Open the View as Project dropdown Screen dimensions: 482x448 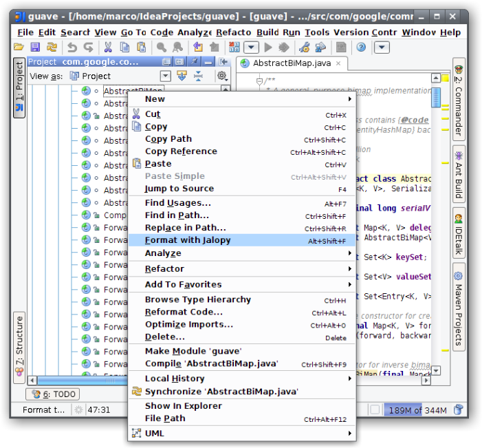pyautogui.click(x=166, y=76)
